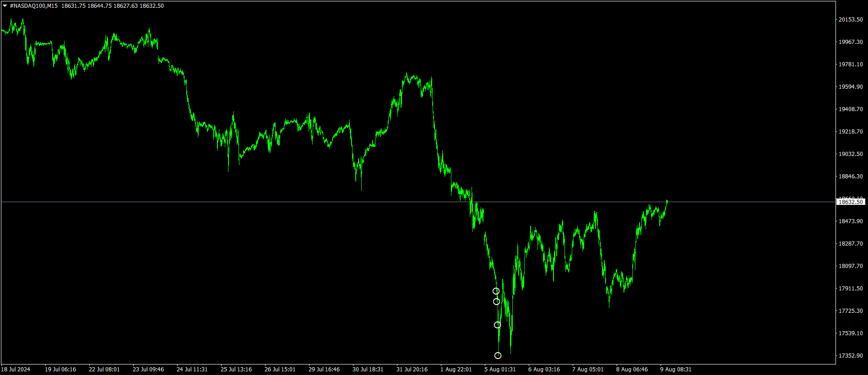Image resolution: width=868 pixels, height=375 pixels.
Task: Select the lowest white circle marker
Action: [498, 356]
